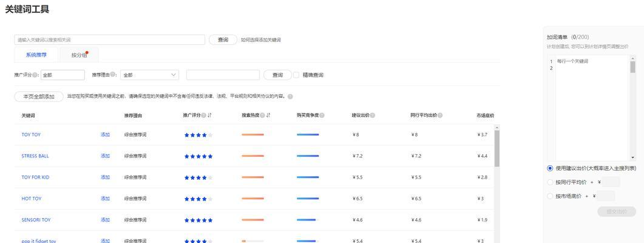The width and height of the screenshot is (644, 243).
Task: Click help icon in 搜索热度 column header
Action: (x=262, y=115)
